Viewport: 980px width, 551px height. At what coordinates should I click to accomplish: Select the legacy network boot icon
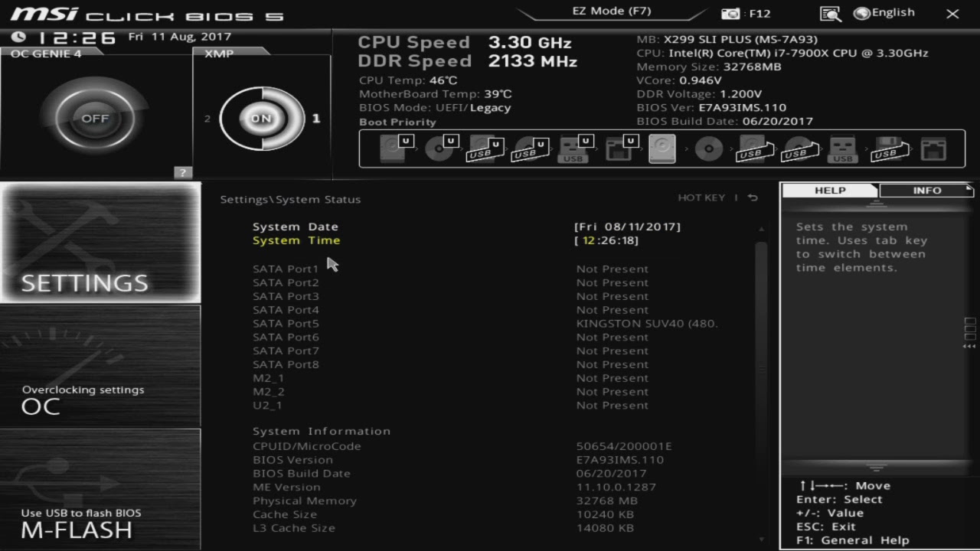point(933,148)
